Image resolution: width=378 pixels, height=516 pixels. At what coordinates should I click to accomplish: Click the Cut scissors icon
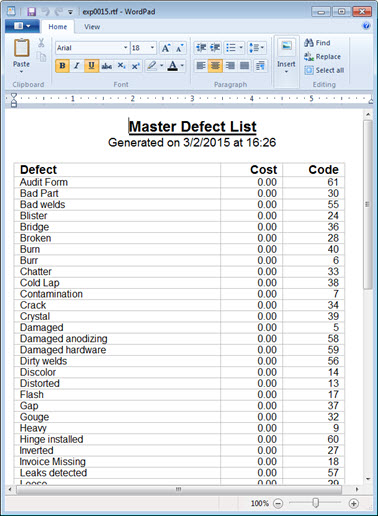tap(41, 43)
